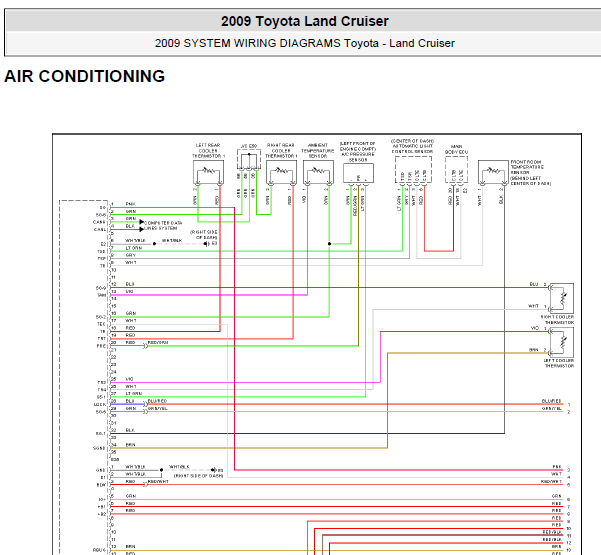601x555 pixels.
Task: Select the ambient temperature sensor symbol box
Action: tap(318, 172)
